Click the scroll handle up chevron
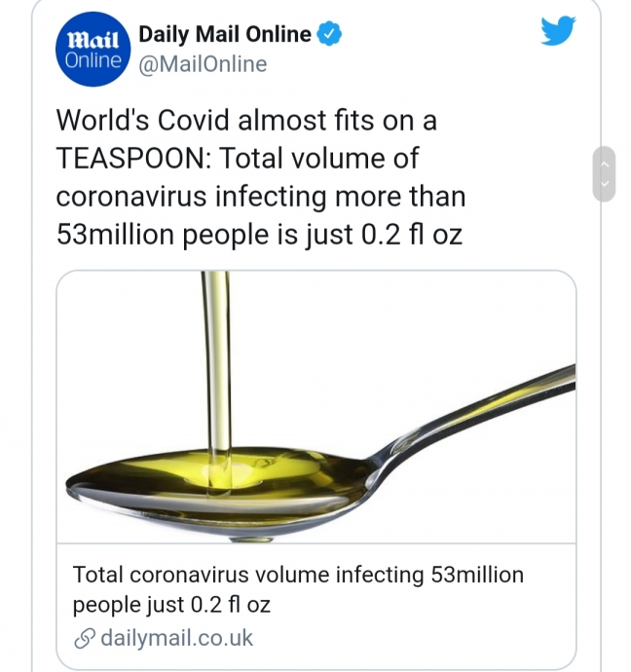This screenshot has height=672, width=631. coord(605,164)
